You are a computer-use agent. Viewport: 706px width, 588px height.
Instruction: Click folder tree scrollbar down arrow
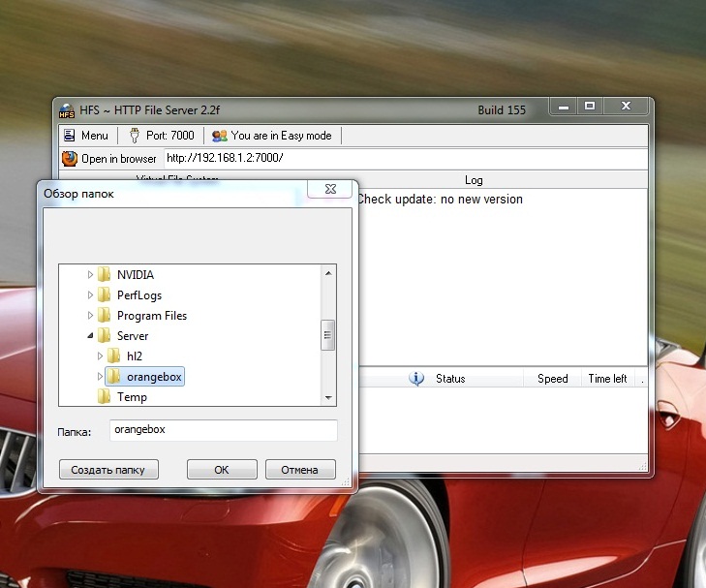pos(328,397)
